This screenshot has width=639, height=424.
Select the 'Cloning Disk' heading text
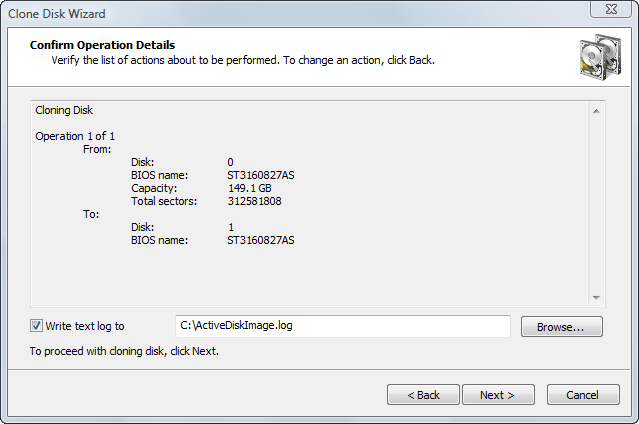pos(64,110)
